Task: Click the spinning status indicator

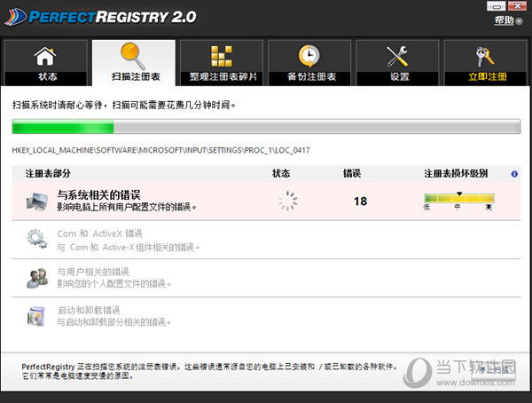Action: [287, 201]
